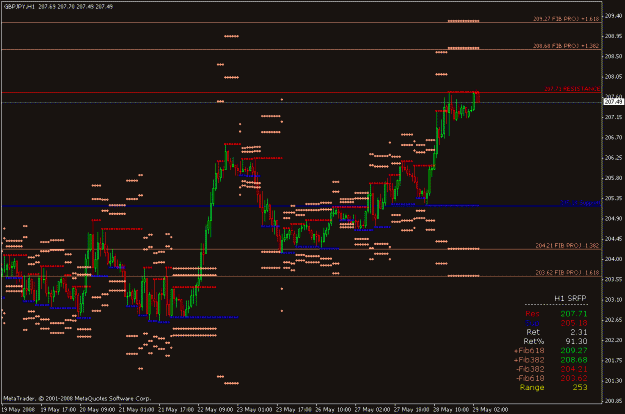Click the Sup label in SRFP panel
Viewport: 625px width, 414px height.
click(533, 323)
